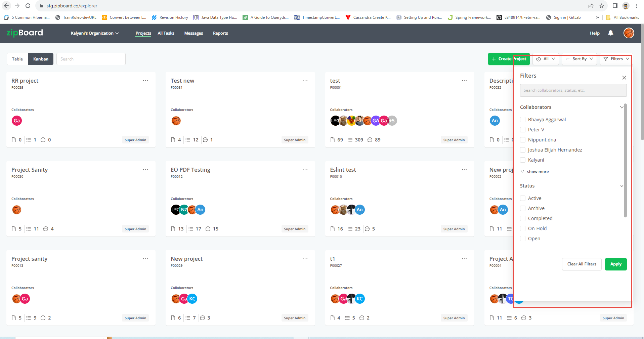Enable the On-Hold status filter

[522, 228]
